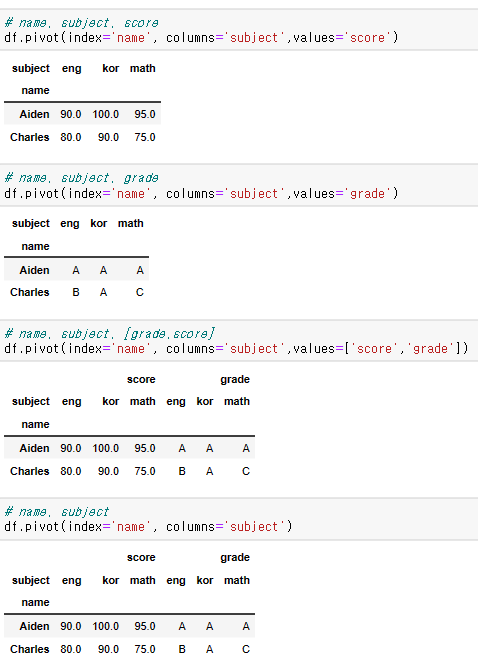Image resolution: width=478 pixels, height=666 pixels.
Task: Click 'score' group header in third output table
Action: click(141, 379)
